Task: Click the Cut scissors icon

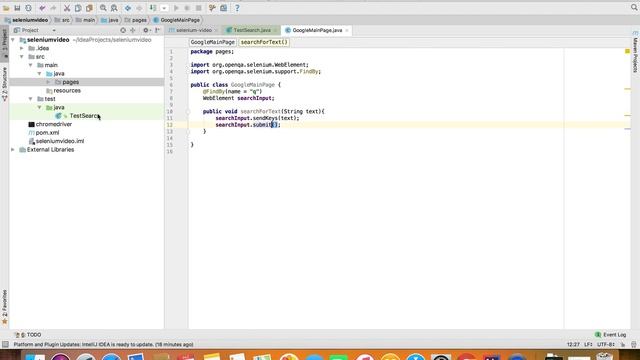Action: [x=67, y=8]
